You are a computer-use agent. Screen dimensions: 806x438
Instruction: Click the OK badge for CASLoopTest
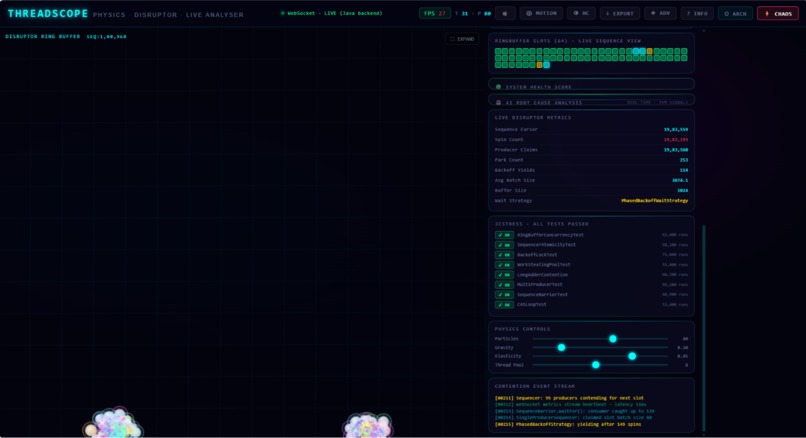click(x=504, y=305)
